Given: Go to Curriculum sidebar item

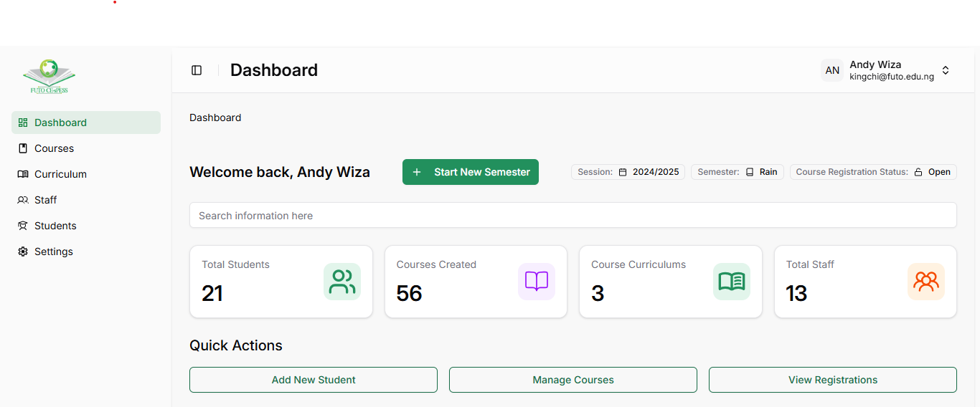Looking at the screenshot, I should (x=60, y=174).
